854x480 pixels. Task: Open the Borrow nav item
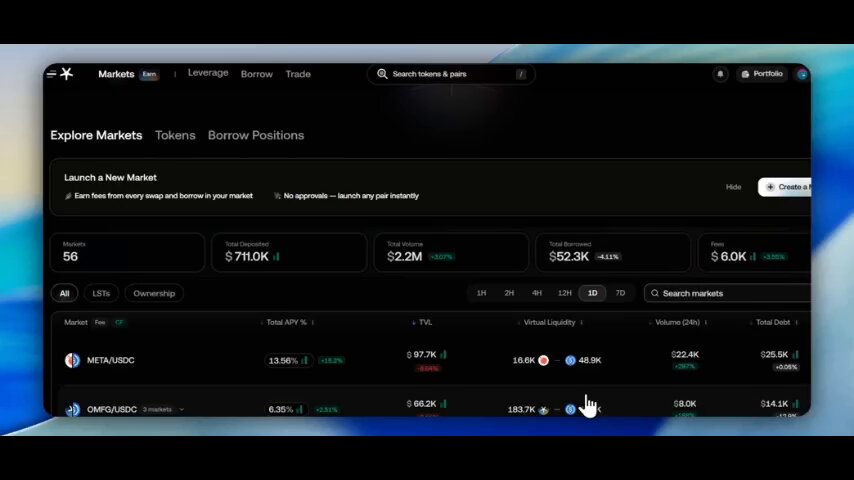click(x=257, y=74)
